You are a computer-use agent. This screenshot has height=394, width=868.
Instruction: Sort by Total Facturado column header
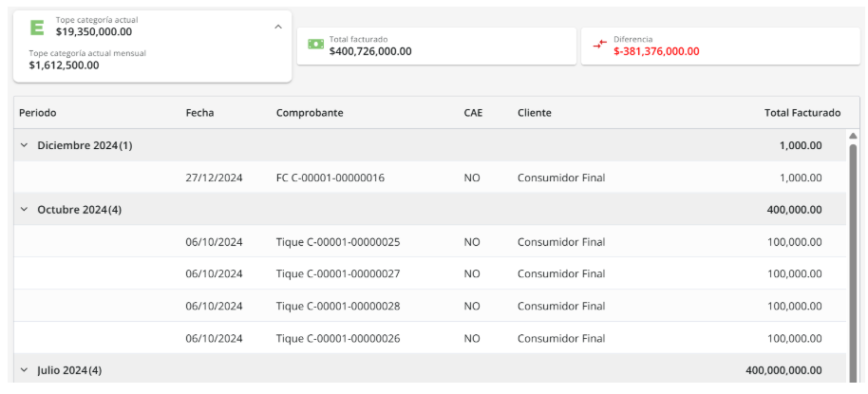[802, 112]
